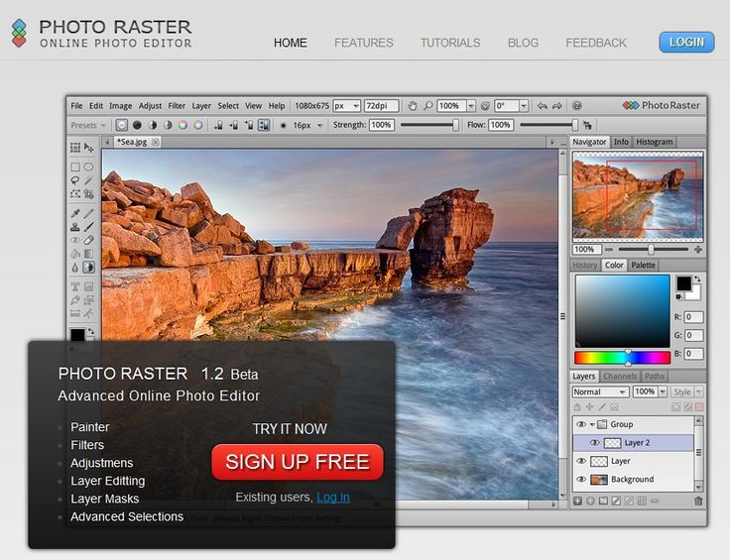Image resolution: width=730 pixels, height=560 pixels.
Task: Click the hand pan tool
Action: tap(414, 106)
